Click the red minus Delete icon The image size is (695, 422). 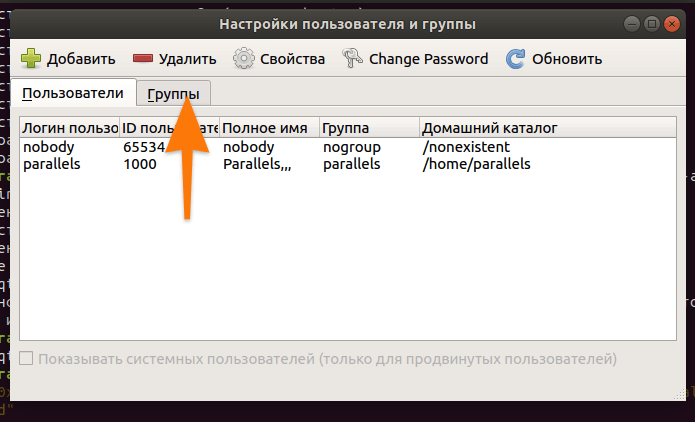(143, 58)
